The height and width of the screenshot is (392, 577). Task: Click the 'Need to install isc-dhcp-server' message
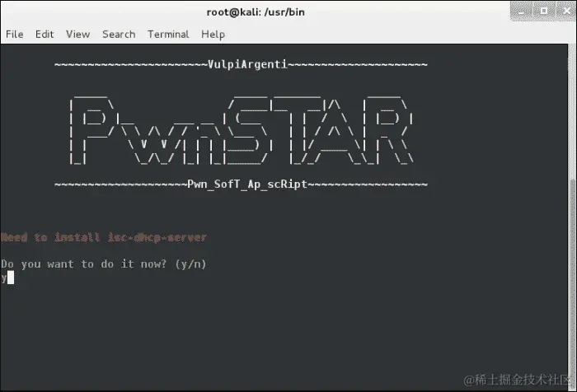coord(103,237)
